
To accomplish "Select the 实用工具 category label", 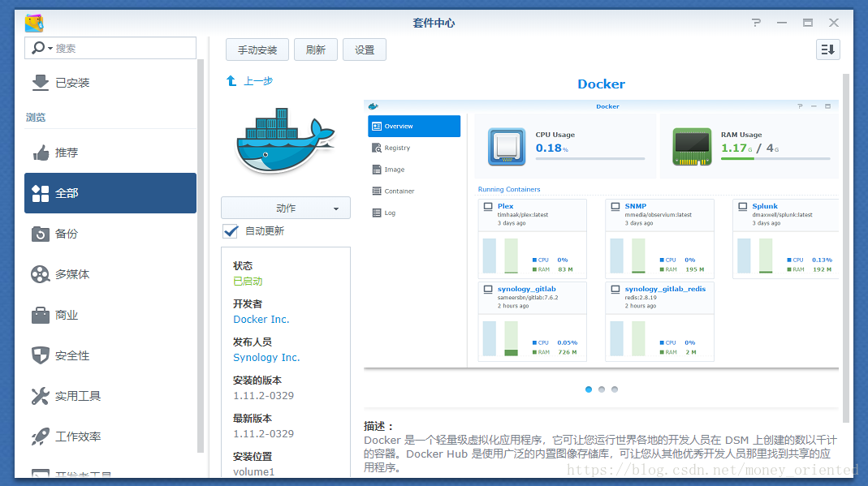I will [x=78, y=396].
